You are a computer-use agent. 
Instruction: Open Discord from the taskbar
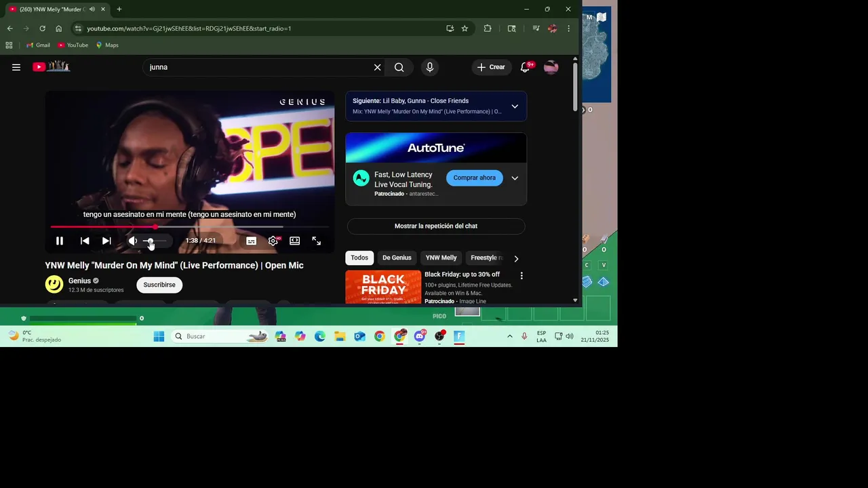pyautogui.click(x=420, y=336)
